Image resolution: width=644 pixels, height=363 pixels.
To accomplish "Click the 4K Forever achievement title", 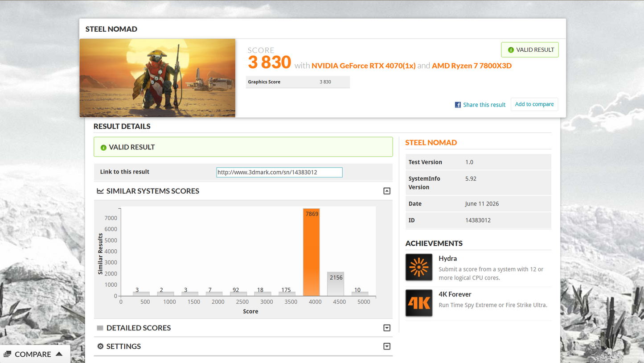I will 455,294.
